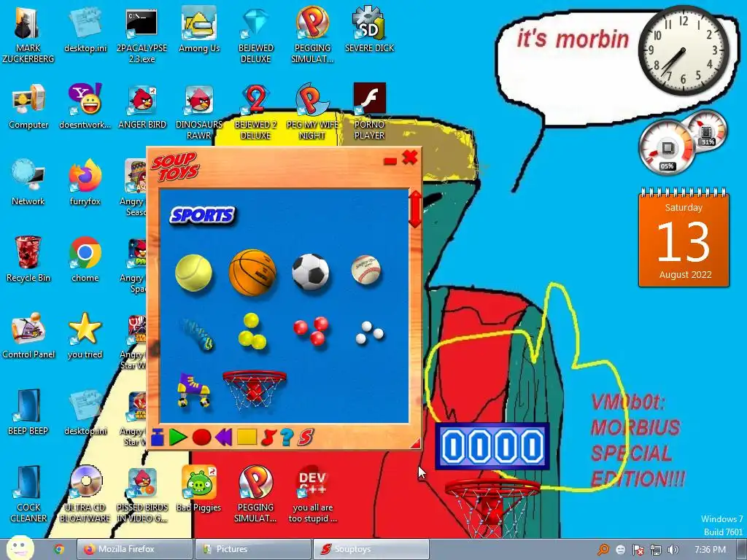747x560 pixels.
Task: Select the ANGER BIRD desktop icon
Action: [142, 106]
